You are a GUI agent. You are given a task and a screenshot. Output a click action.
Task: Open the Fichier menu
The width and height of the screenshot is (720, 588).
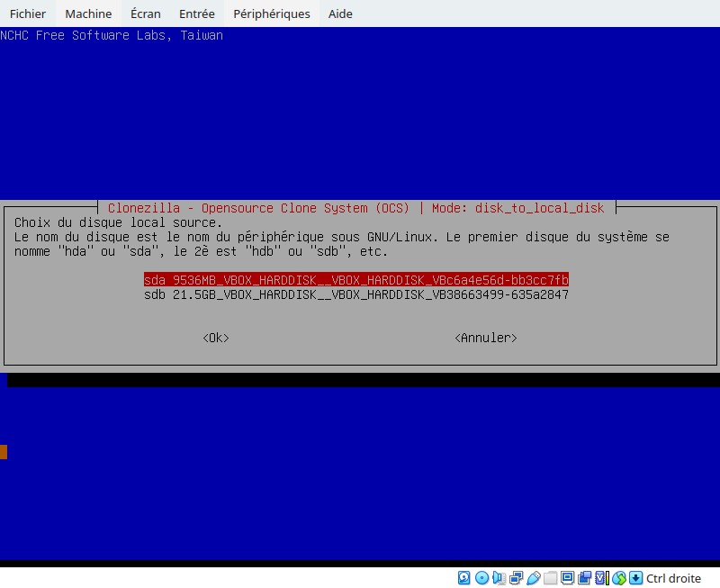click(x=28, y=14)
